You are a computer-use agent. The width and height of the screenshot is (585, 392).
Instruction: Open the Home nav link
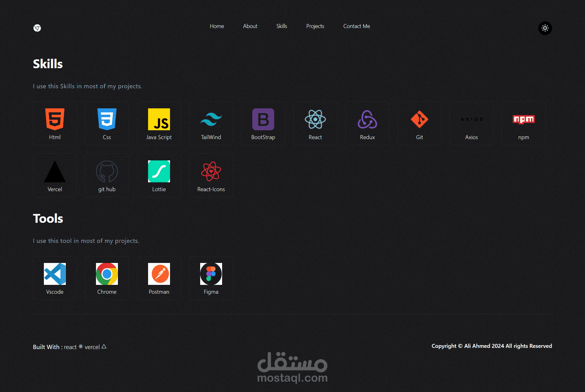click(x=217, y=26)
